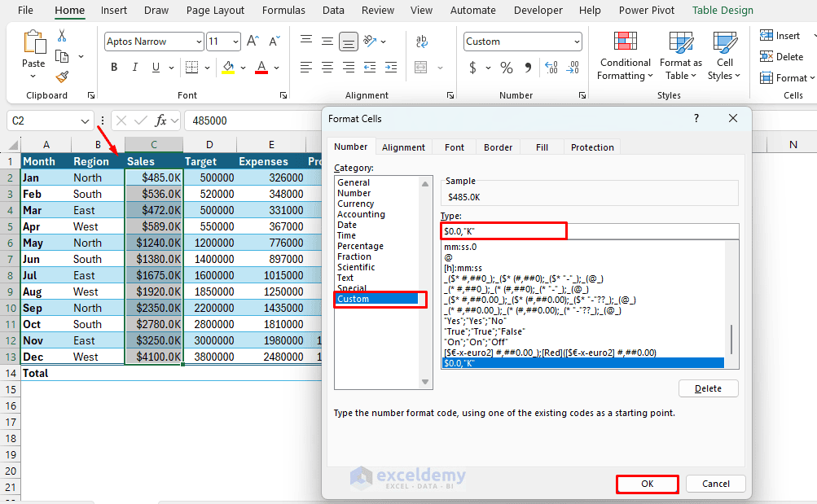Click the Increase Indent icon

coord(391,67)
